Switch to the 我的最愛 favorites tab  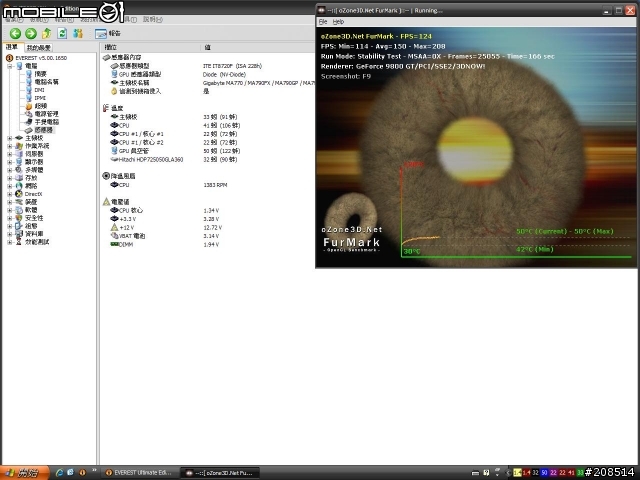click(39, 48)
